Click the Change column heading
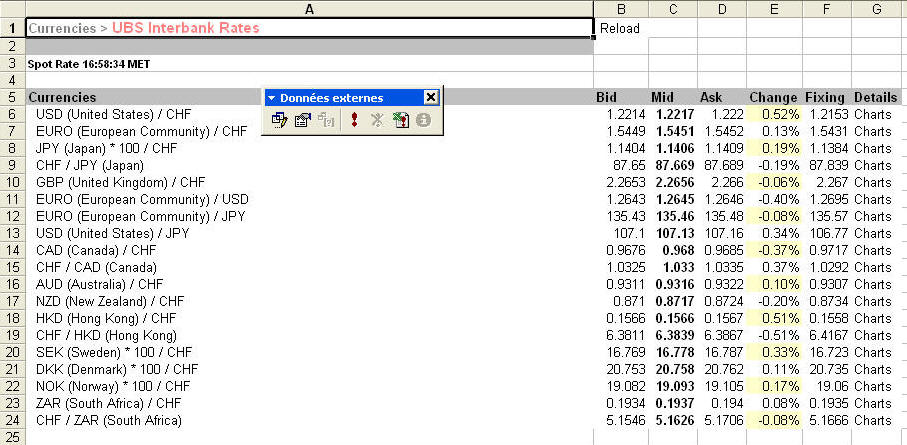The width and height of the screenshot is (907, 445). pyautogui.click(x=773, y=98)
